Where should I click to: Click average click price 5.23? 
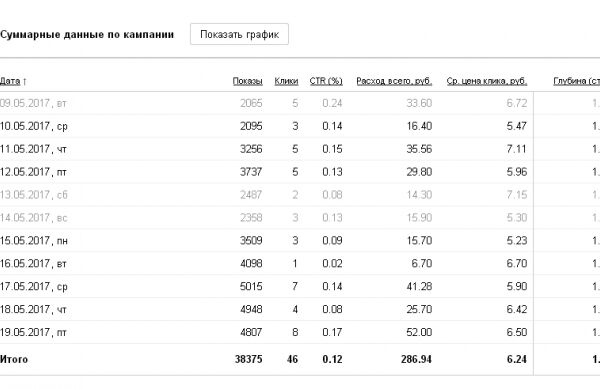click(517, 241)
